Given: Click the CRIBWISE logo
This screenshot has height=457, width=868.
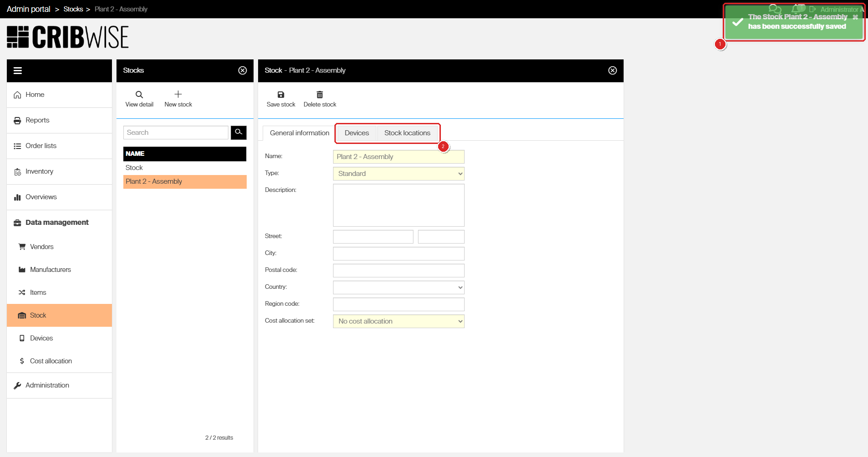Looking at the screenshot, I should pos(68,37).
